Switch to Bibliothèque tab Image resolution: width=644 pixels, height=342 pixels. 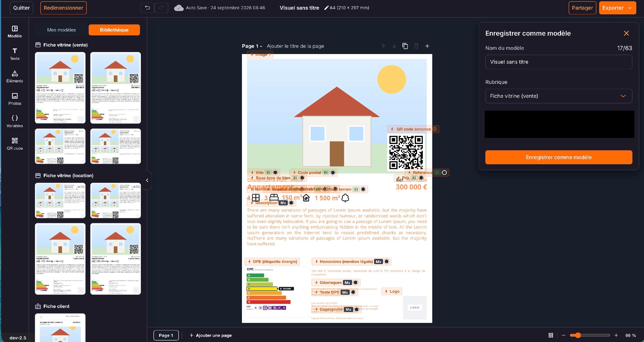click(114, 30)
